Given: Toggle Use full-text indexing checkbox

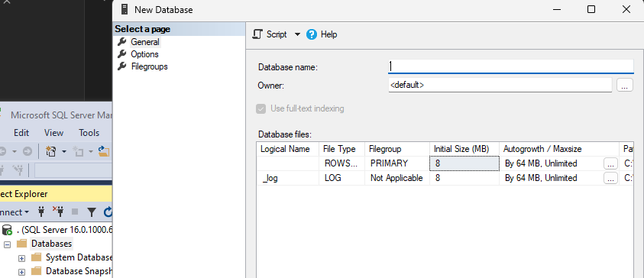Looking at the screenshot, I should click(x=261, y=108).
